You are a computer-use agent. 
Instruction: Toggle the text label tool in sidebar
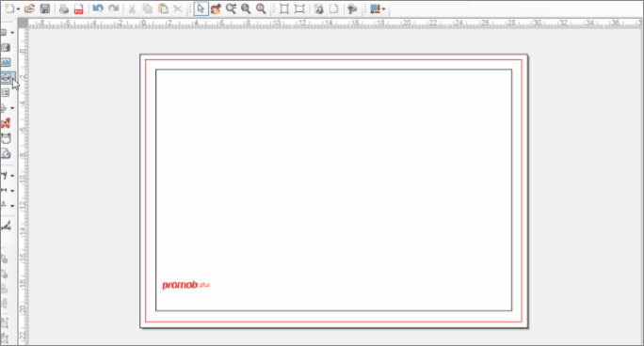tap(6, 62)
